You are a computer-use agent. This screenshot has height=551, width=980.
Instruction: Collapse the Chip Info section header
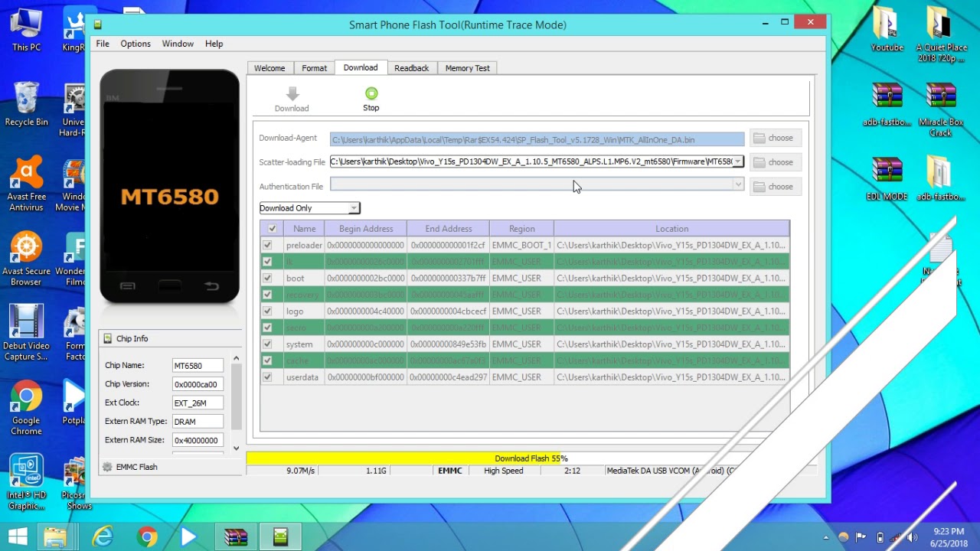tap(170, 338)
